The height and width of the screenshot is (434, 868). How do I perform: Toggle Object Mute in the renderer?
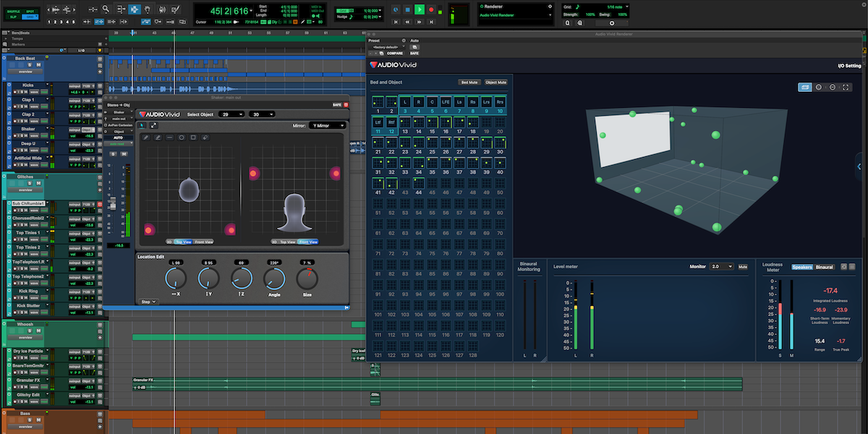tap(496, 82)
